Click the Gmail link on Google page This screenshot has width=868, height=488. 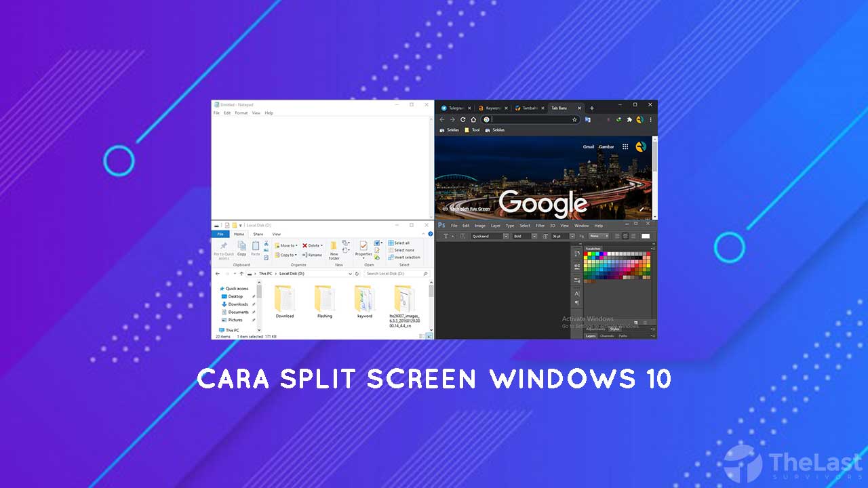589,146
